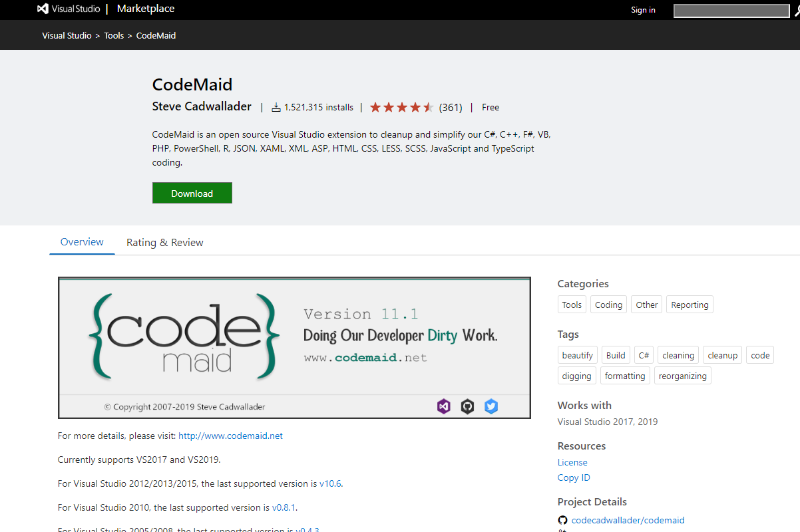Open the codecadwallader/codemaid repository link
The width and height of the screenshot is (800, 532).
click(628, 520)
